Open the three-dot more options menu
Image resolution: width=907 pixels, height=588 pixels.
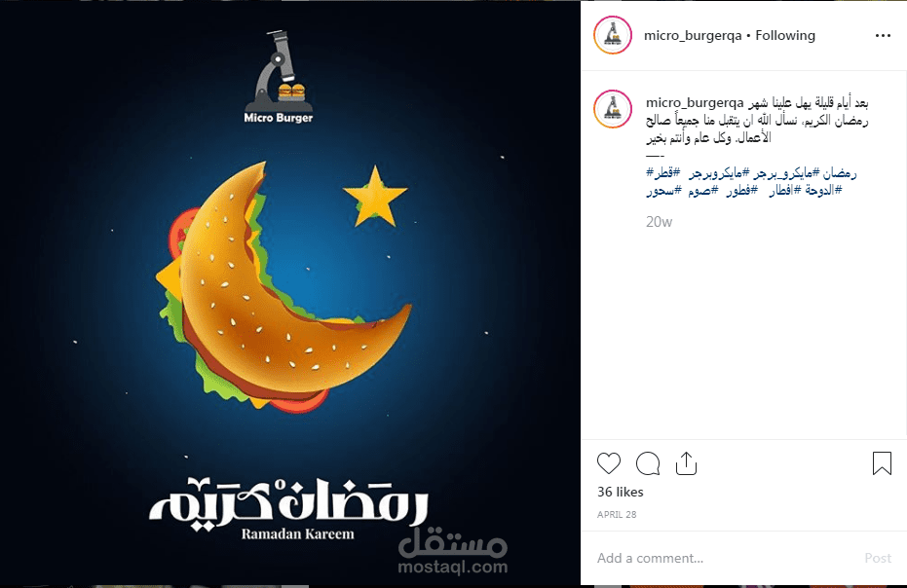pyautogui.click(x=883, y=36)
